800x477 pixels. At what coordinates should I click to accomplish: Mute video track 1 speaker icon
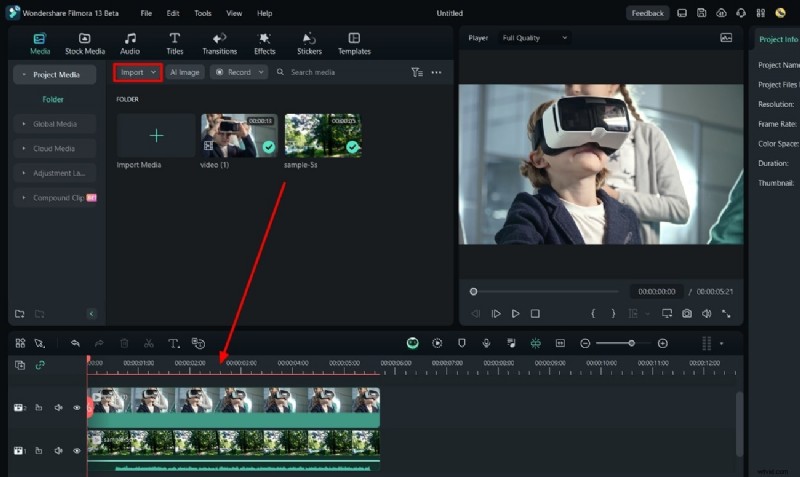59,450
